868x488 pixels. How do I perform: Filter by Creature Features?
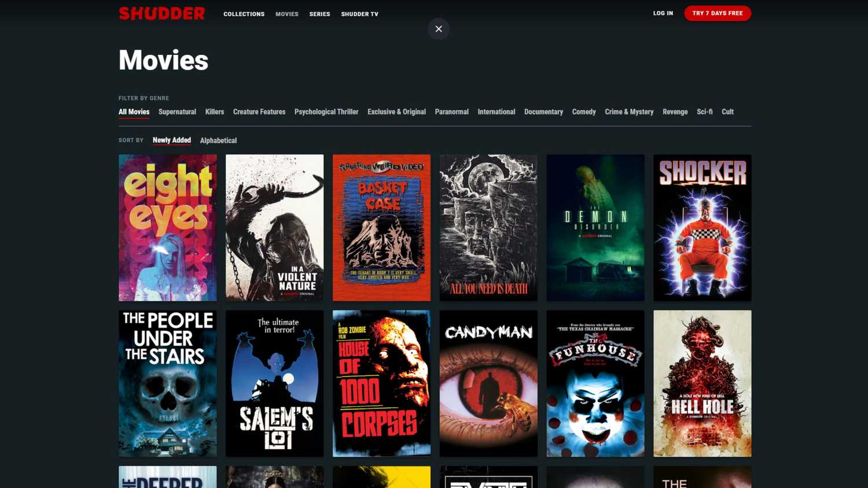pos(259,112)
